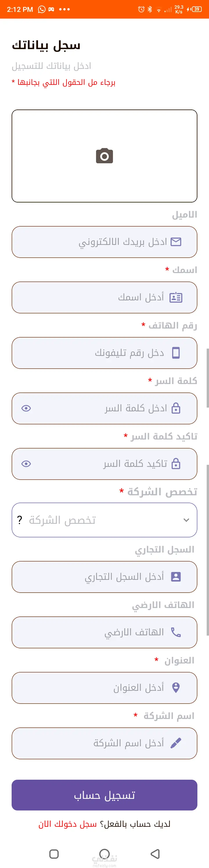This screenshot has height=868, width=209.
Task: Tap the lock icon in password field
Action: pyautogui.click(x=176, y=408)
